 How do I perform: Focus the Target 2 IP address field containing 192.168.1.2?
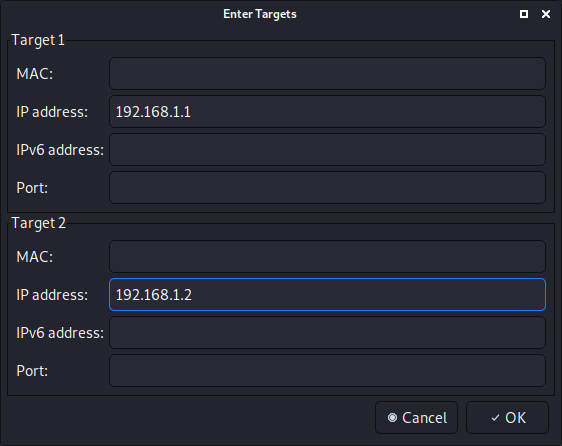point(327,294)
